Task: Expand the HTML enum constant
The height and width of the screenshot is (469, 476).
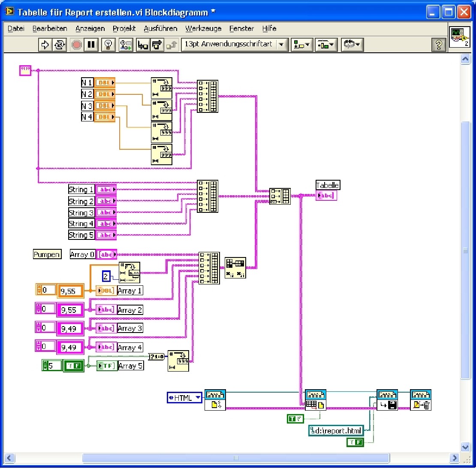Action: 184,398
